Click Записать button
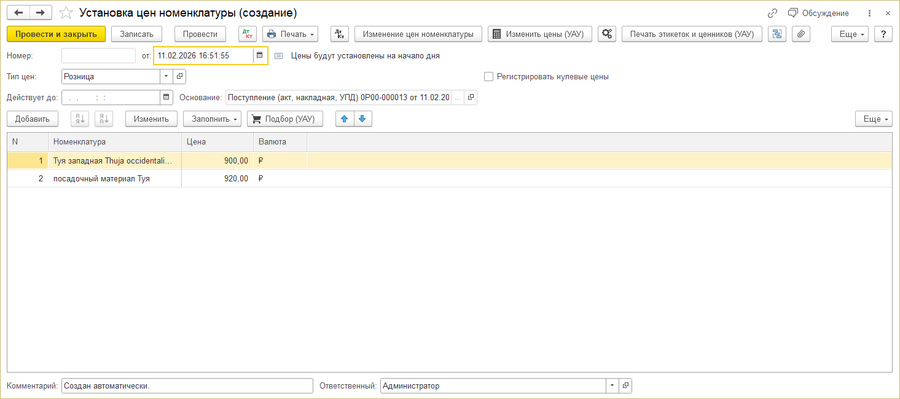The width and height of the screenshot is (900, 399). (x=137, y=34)
